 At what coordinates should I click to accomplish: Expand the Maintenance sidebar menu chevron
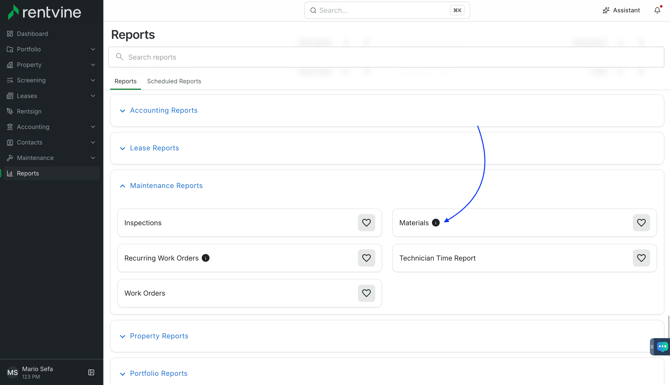point(93,158)
